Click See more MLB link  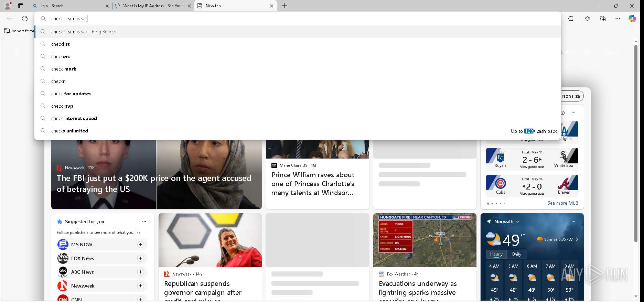(x=563, y=203)
